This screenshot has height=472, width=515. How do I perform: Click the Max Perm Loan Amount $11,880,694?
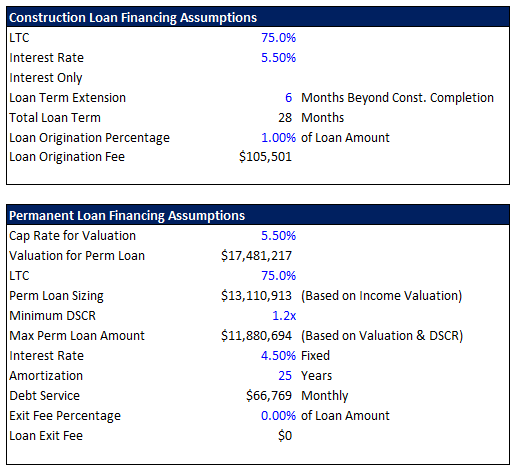tap(256, 336)
